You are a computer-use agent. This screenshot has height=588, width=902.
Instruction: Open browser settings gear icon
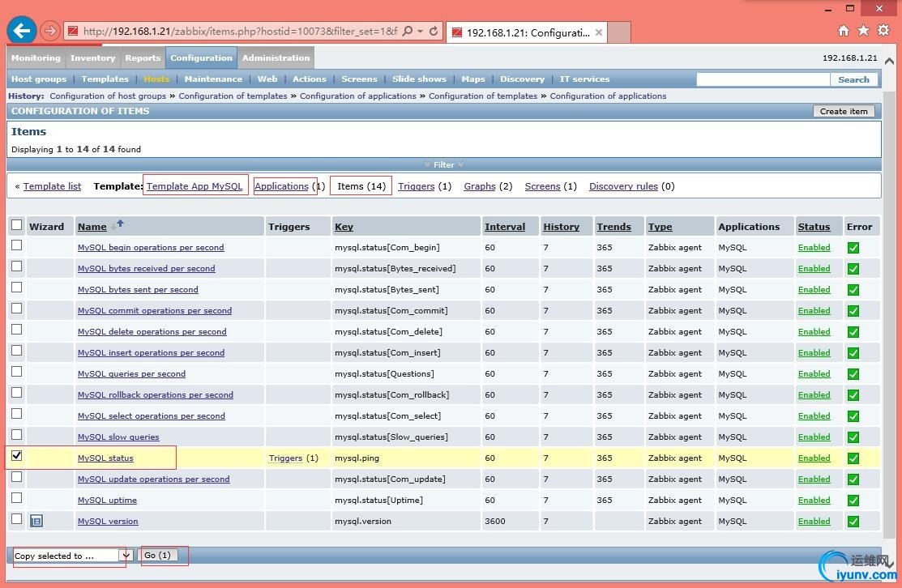point(883,31)
